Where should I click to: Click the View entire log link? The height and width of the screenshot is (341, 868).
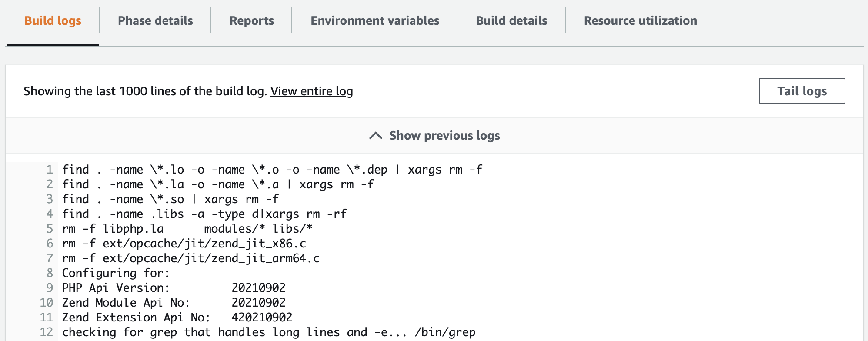point(311,91)
